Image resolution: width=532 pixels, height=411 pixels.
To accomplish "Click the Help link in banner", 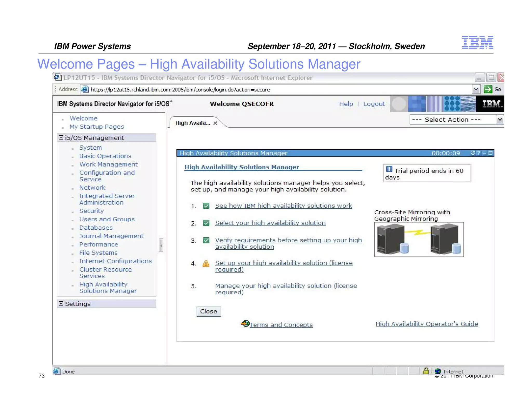I will tap(346, 104).
